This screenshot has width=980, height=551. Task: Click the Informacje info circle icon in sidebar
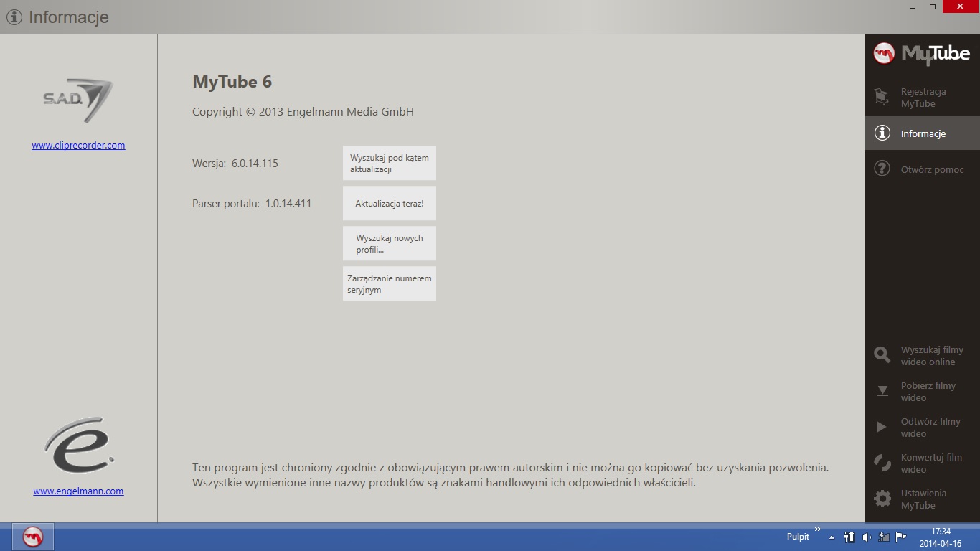coord(882,133)
